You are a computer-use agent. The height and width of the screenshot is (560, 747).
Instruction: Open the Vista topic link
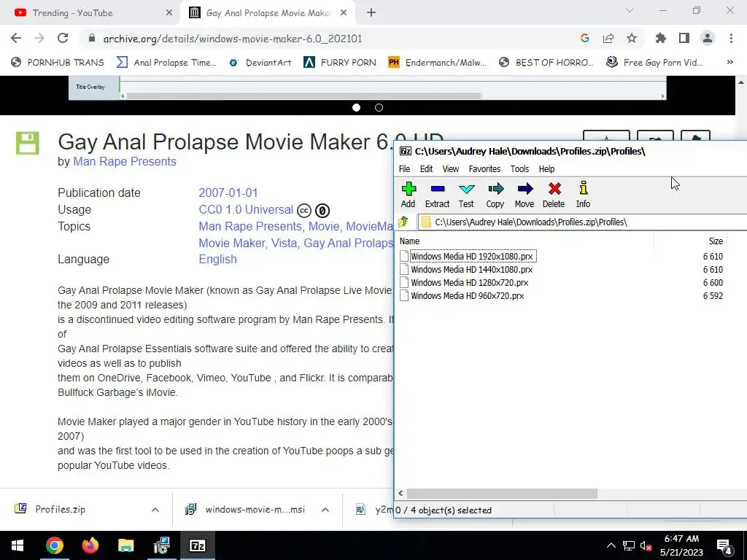(x=284, y=243)
